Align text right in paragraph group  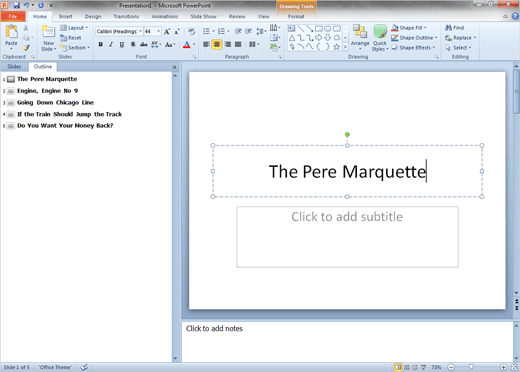[x=228, y=44]
